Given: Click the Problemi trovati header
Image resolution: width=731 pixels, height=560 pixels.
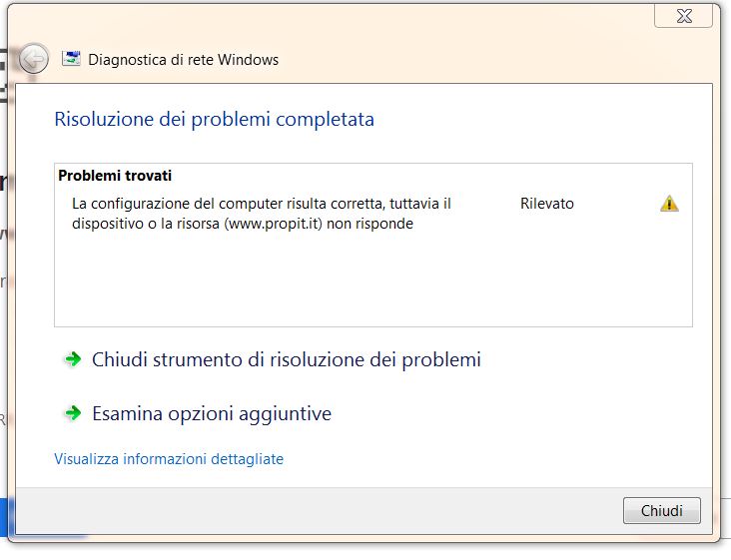Looking at the screenshot, I should 115,176.
